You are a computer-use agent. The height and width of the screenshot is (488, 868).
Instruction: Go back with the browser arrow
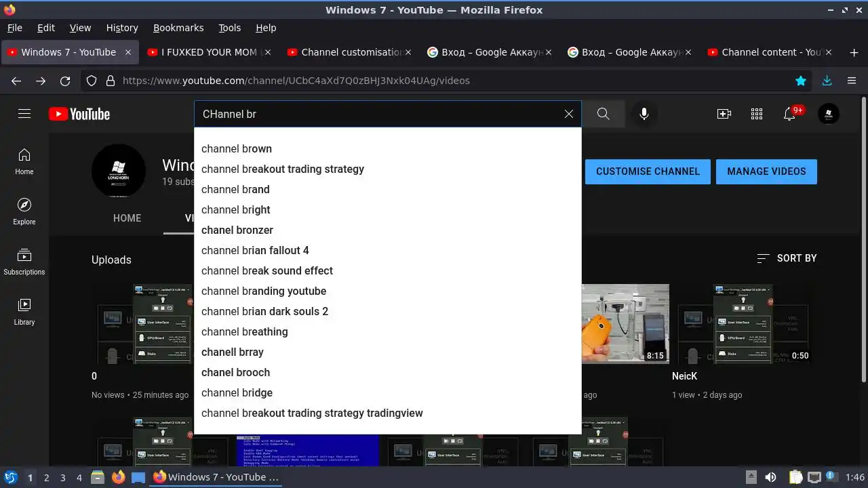click(x=16, y=81)
